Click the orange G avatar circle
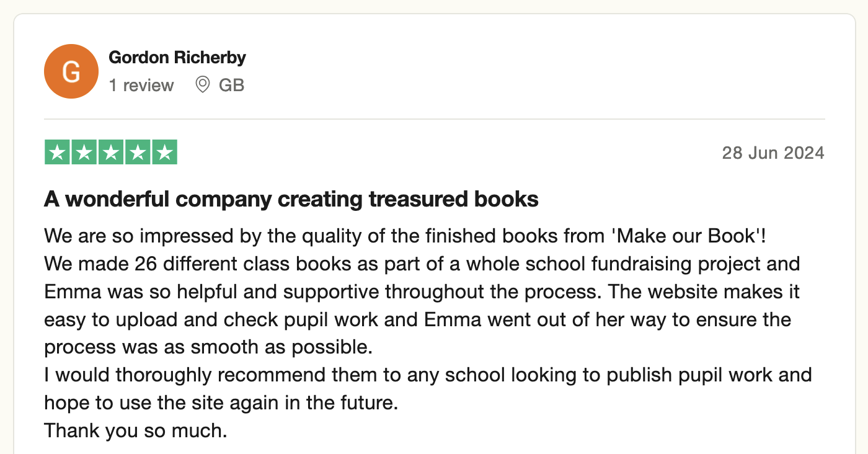The height and width of the screenshot is (454, 868). tap(71, 71)
